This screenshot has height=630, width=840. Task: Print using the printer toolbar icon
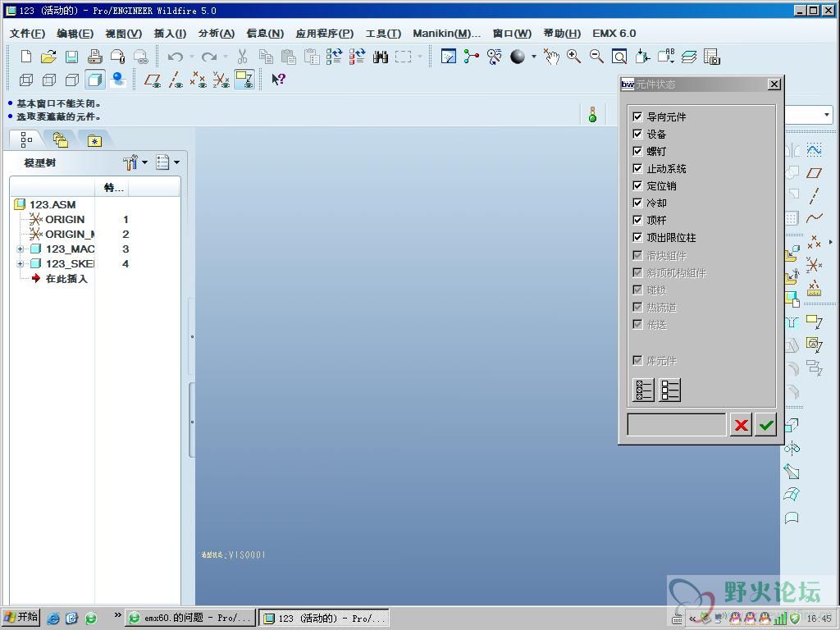(x=95, y=57)
